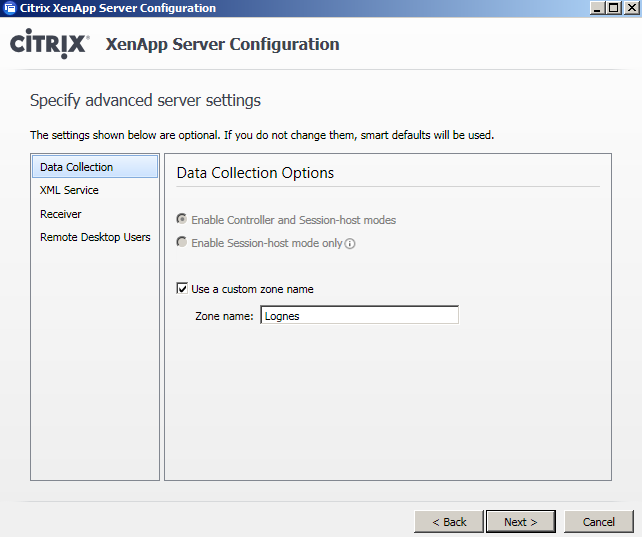Open the XML Service settings
Screen dimensions: 642x537
tap(69, 190)
